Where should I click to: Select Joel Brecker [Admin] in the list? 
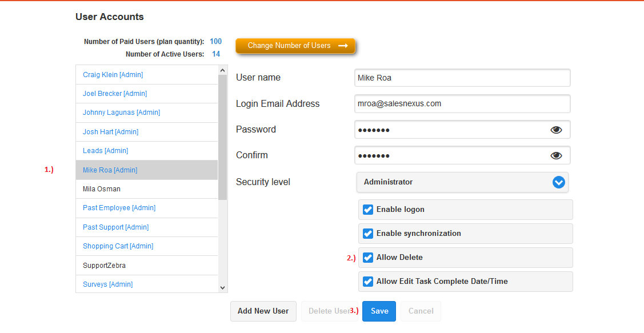point(114,94)
